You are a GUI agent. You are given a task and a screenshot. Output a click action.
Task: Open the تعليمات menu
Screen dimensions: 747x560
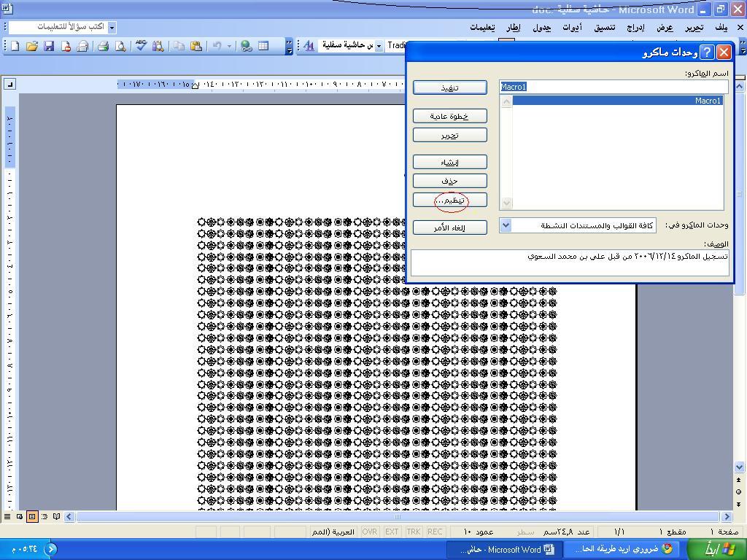pos(483,28)
